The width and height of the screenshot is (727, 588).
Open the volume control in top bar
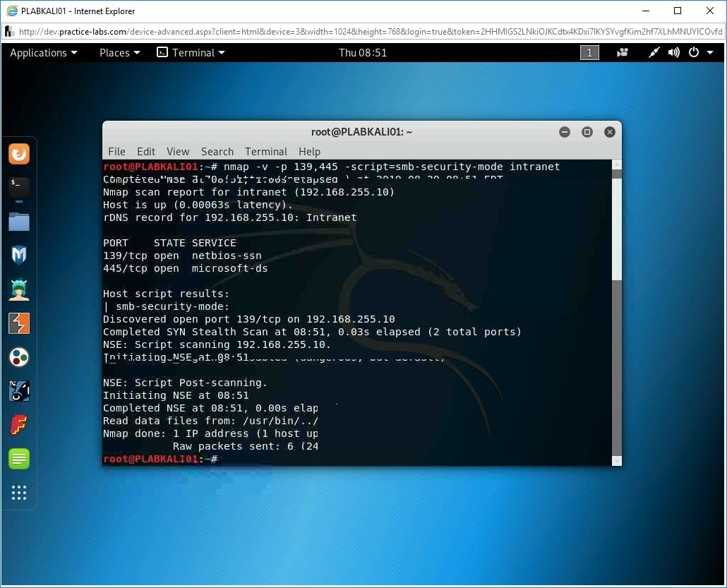coord(674,53)
